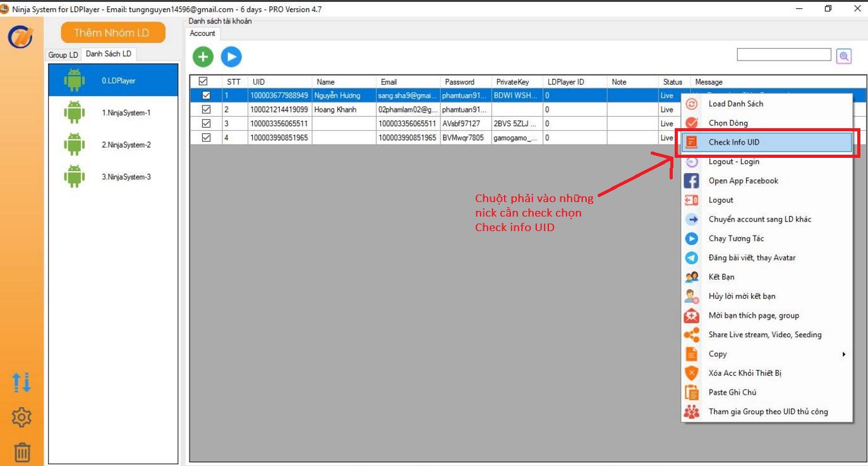Click the Thêm Nhóm LD button
Image resolution: width=868 pixels, height=466 pixels.
113,33
